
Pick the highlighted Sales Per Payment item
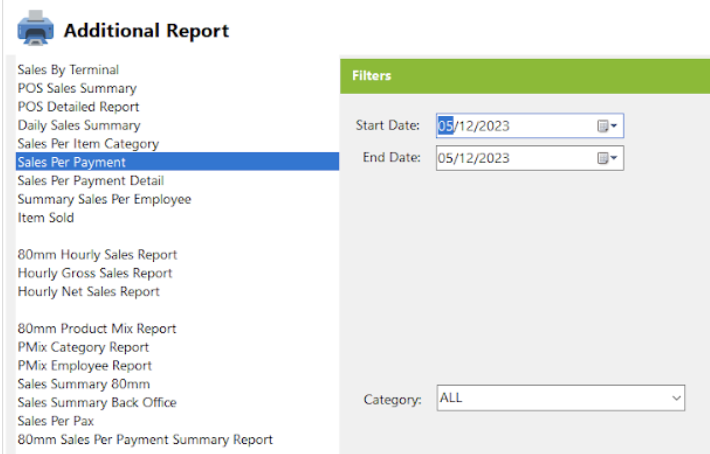pyautogui.click(x=178, y=162)
